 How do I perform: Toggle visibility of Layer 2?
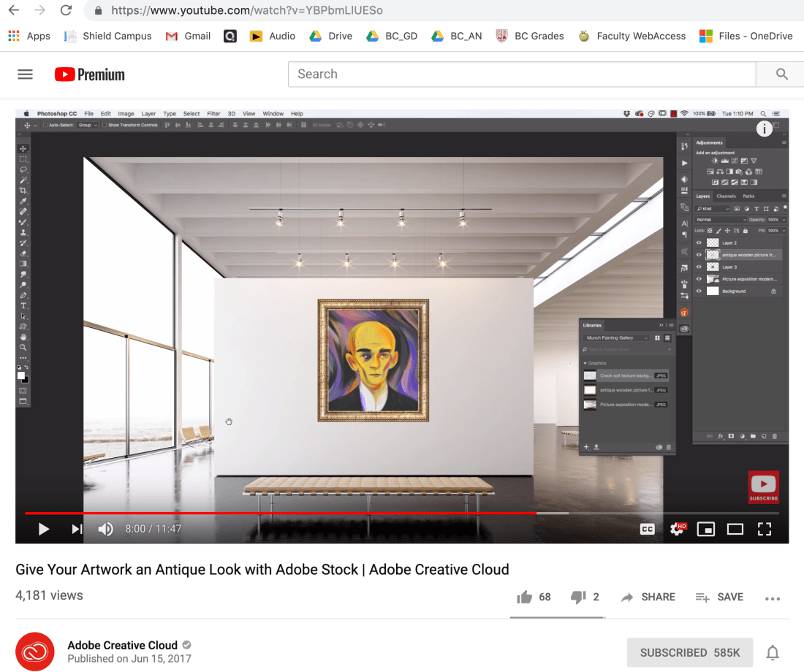pos(699,242)
